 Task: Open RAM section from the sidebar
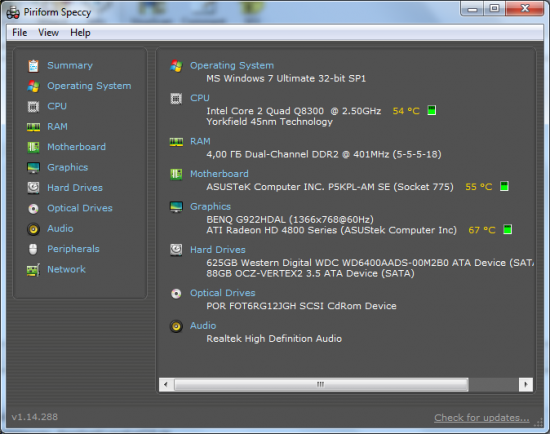click(57, 127)
